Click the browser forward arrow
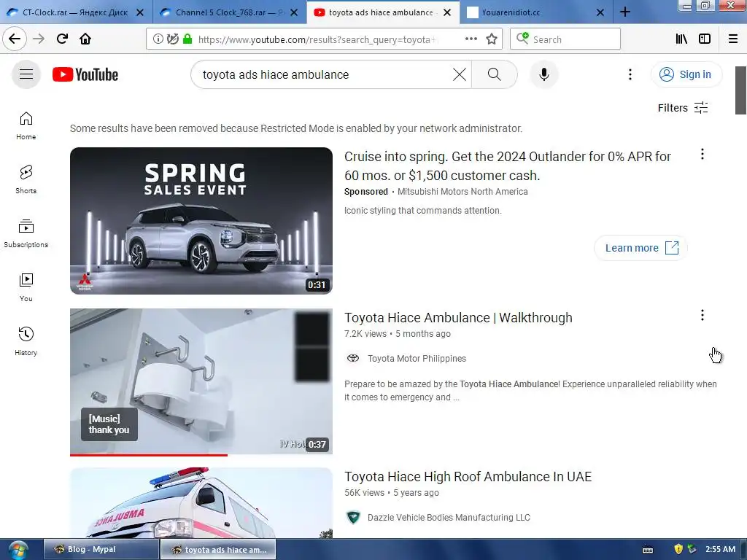747x560 pixels. pos(39,39)
